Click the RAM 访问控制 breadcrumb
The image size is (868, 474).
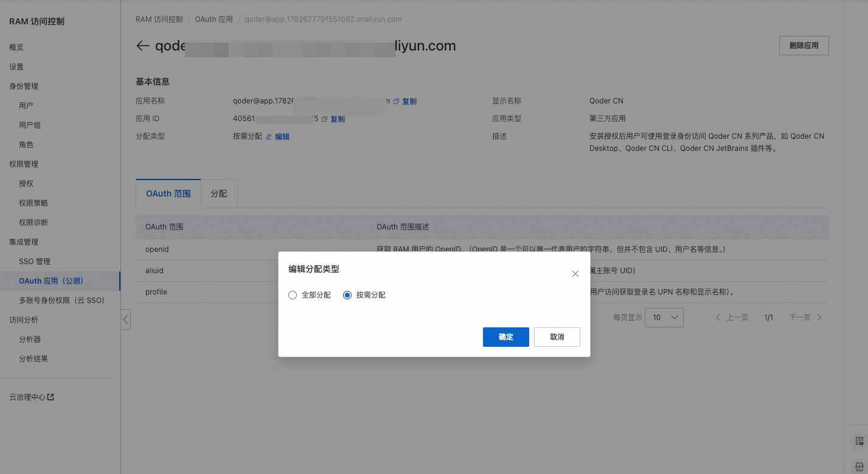(x=159, y=19)
